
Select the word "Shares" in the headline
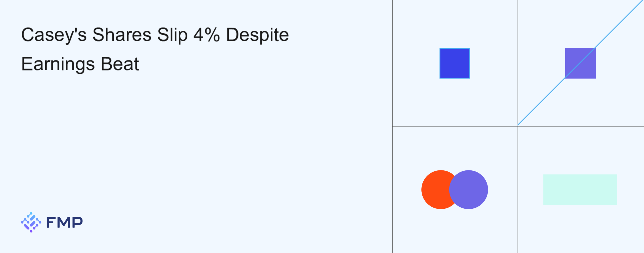click(122, 35)
